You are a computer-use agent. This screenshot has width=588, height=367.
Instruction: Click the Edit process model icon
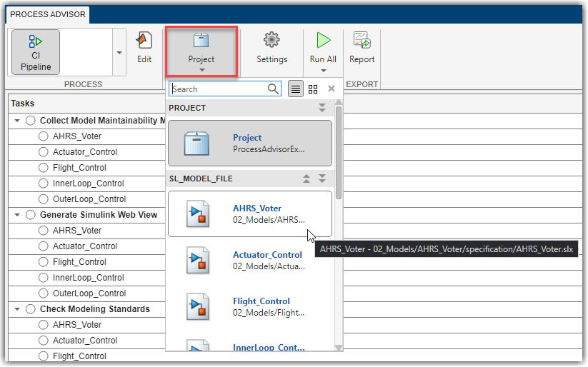tap(144, 47)
